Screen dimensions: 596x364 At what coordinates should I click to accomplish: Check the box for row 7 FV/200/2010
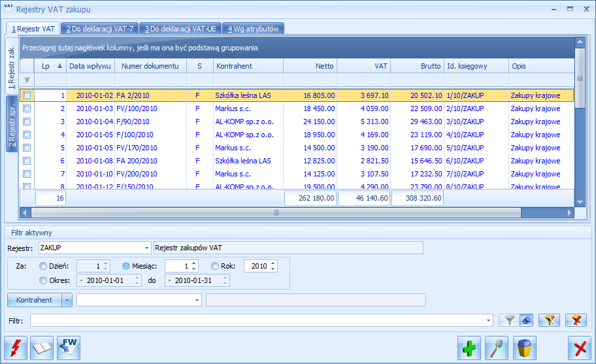coord(27,174)
